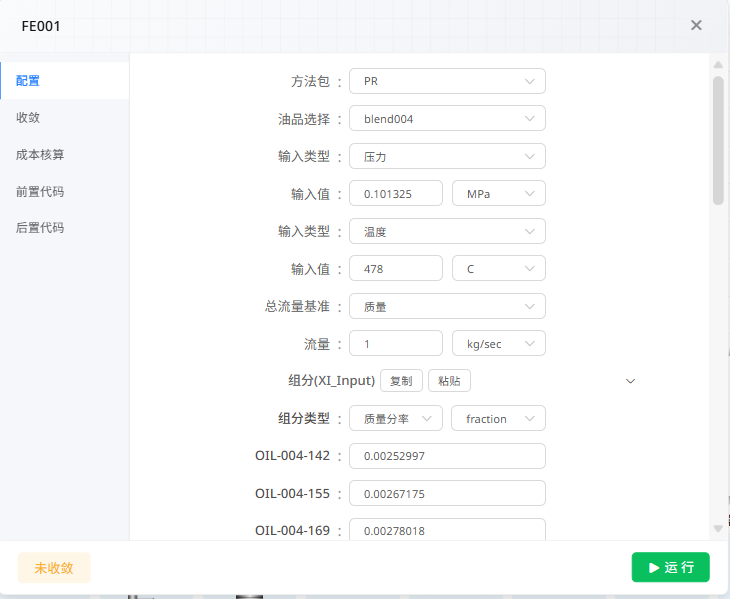This screenshot has height=599, width=730.
Task: Collapse the 组分(XI_Input) section chevron
Action: [x=630, y=381]
